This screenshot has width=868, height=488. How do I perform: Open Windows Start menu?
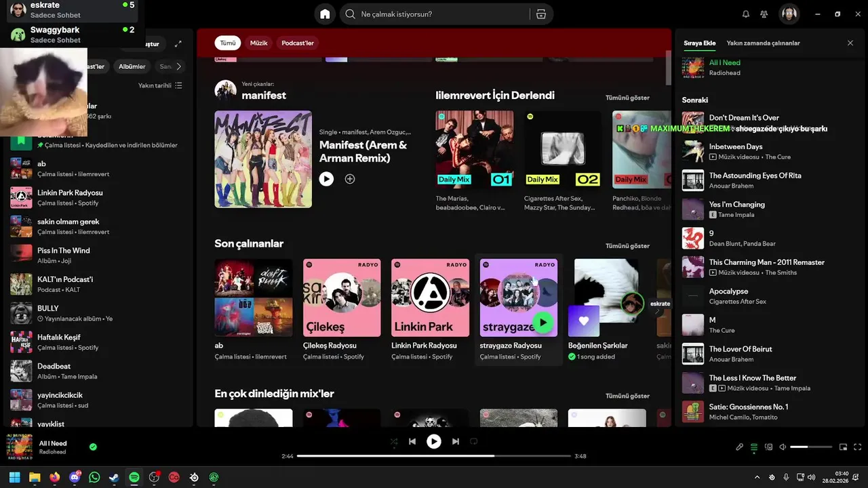15,477
